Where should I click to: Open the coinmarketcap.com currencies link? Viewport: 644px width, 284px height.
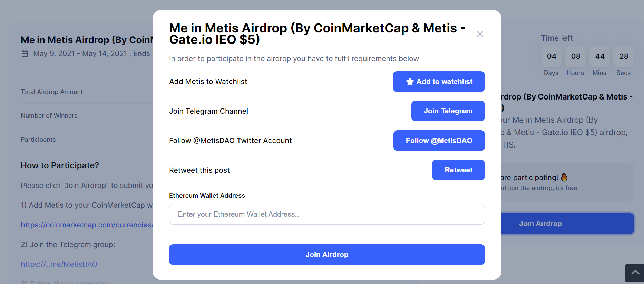pyautogui.click(x=87, y=225)
